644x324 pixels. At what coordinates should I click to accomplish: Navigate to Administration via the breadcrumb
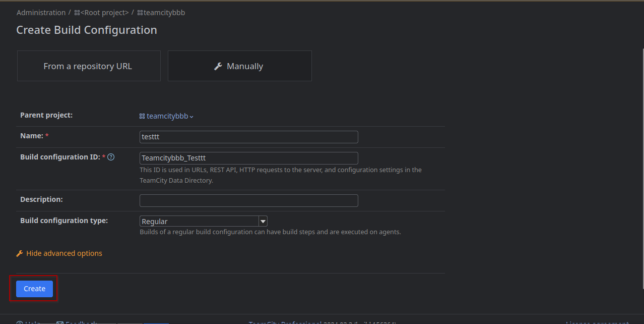tap(41, 12)
